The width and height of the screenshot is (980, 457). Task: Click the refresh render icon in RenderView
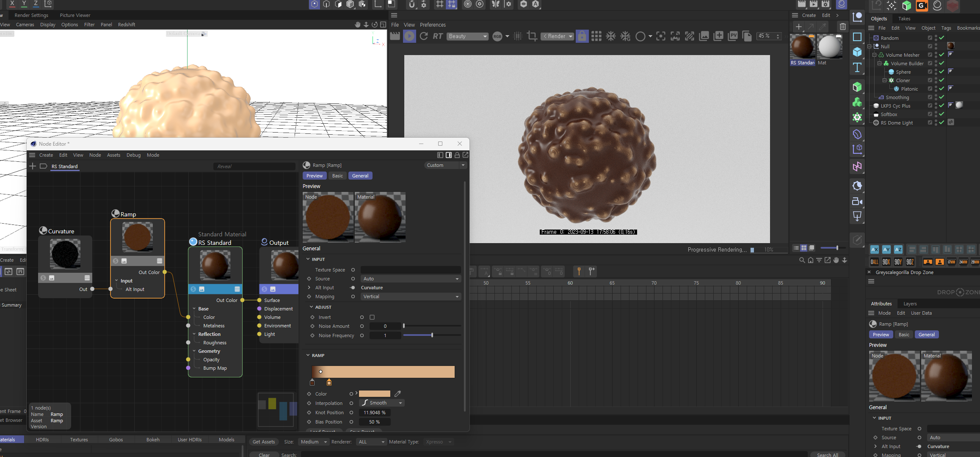click(424, 36)
